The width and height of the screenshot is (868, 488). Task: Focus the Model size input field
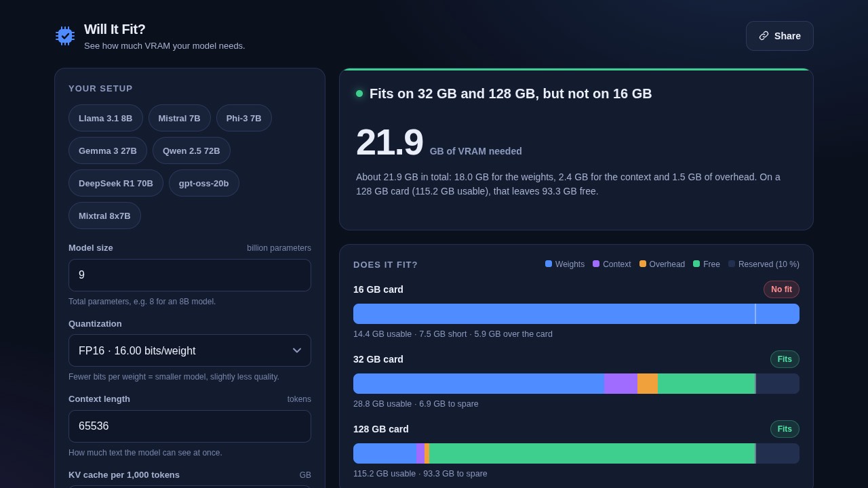tap(190, 275)
